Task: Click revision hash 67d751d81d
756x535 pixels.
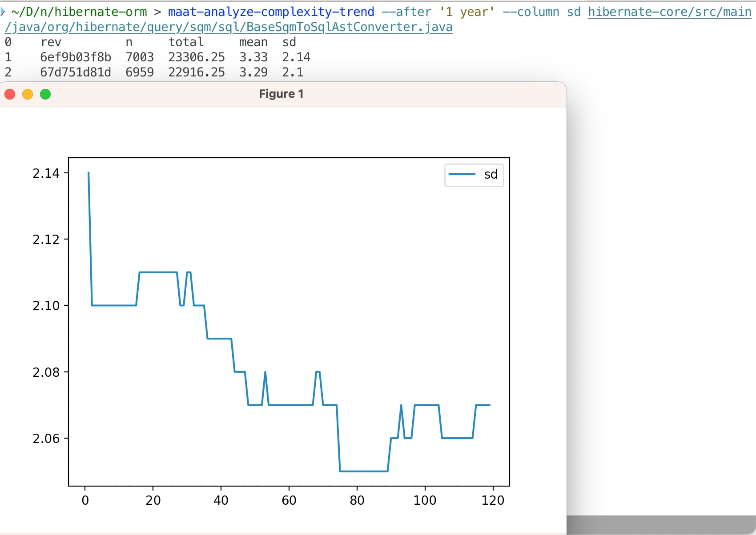Action: click(76, 72)
